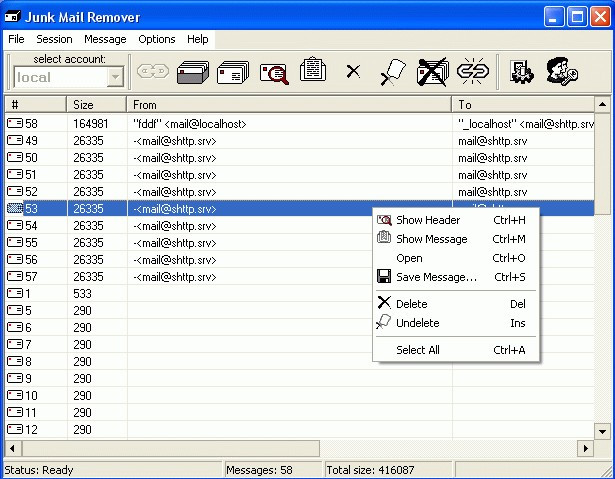Click the floppy disk Save Message icon
Screen dimensions: 615x479
tap(384, 276)
